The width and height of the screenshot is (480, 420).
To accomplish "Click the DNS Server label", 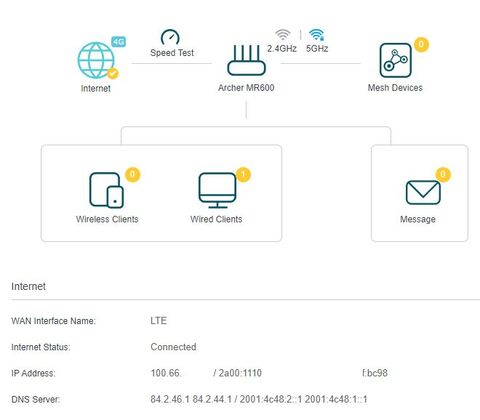I will pos(36,399).
